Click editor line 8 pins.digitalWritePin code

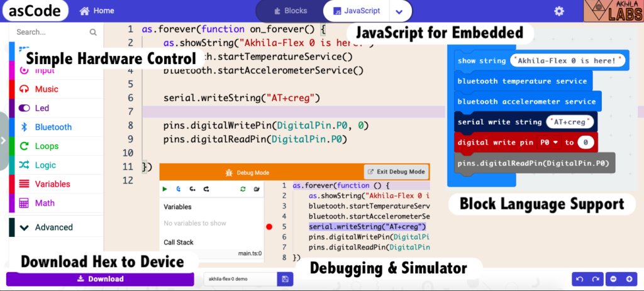tap(266, 125)
